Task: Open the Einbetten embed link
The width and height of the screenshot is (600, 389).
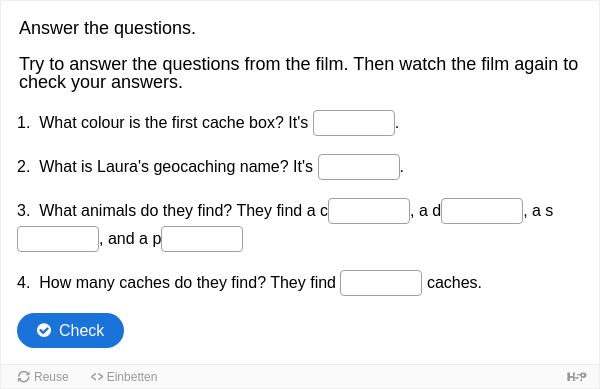Action: [x=124, y=377]
